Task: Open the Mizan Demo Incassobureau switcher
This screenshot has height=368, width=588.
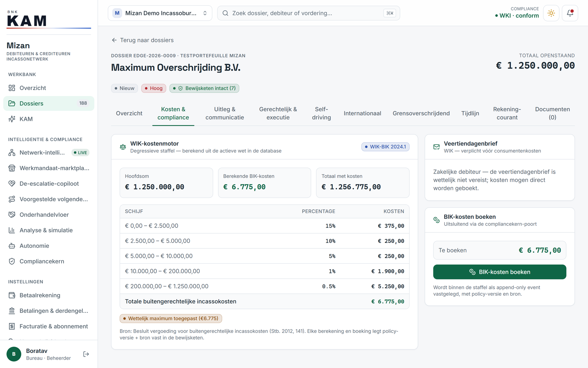Action: pyautogui.click(x=160, y=13)
